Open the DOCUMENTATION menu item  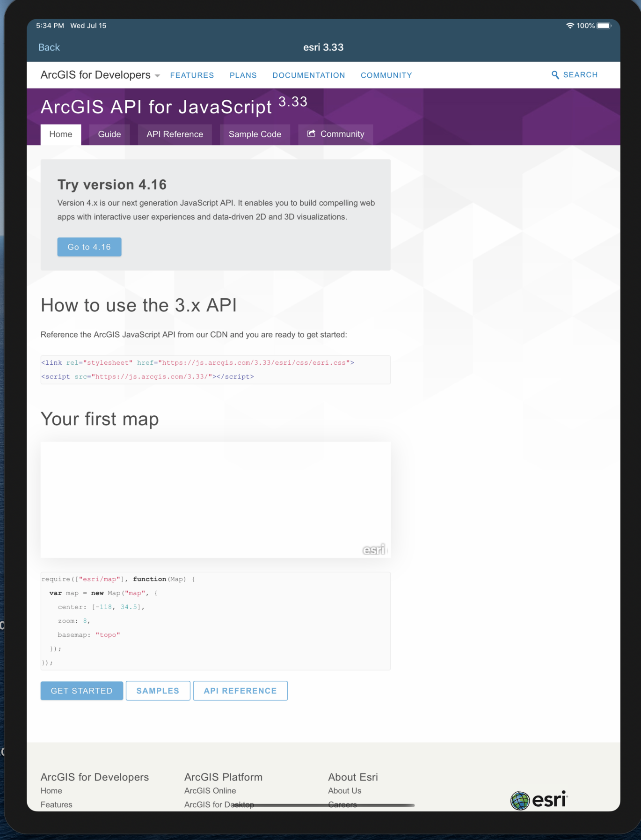point(309,75)
